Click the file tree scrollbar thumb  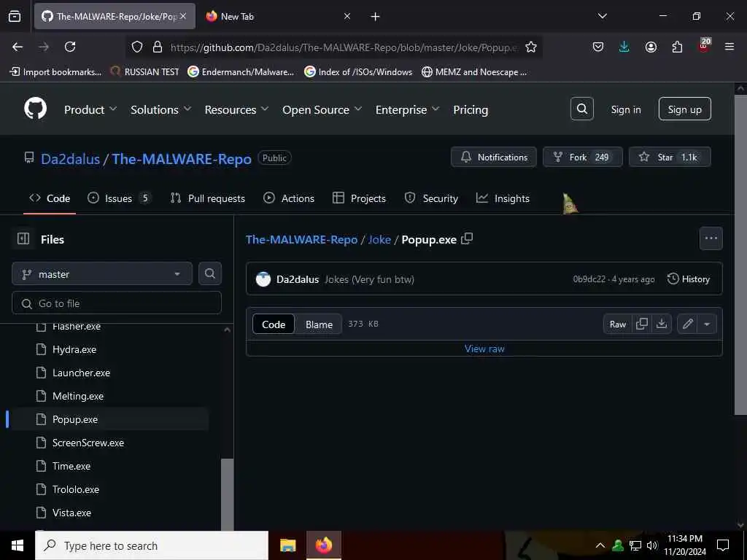tap(228, 494)
